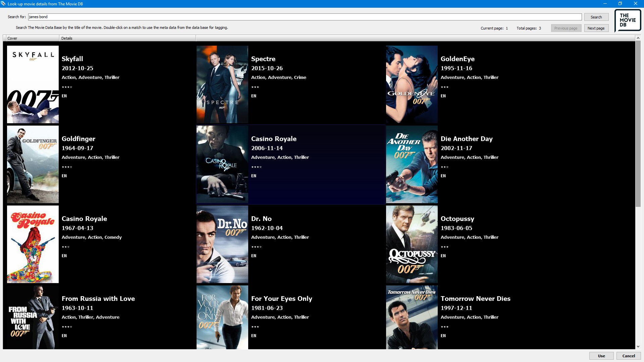Click the Action, Thriller, Adventure genre line
The image size is (644, 362).
[x=91, y=317]
